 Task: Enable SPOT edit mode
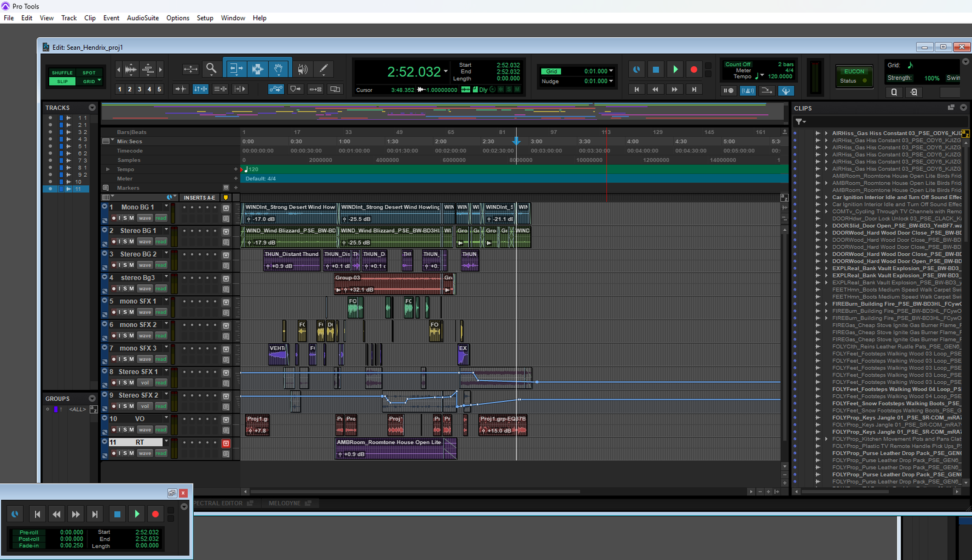pyautogui.click(x=89, y=73)
